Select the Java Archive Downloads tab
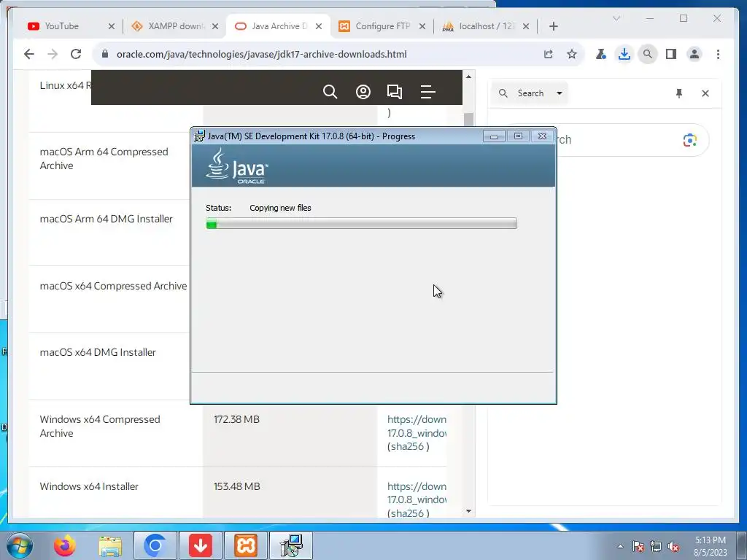747x560 pixels. tap(279, 26)
